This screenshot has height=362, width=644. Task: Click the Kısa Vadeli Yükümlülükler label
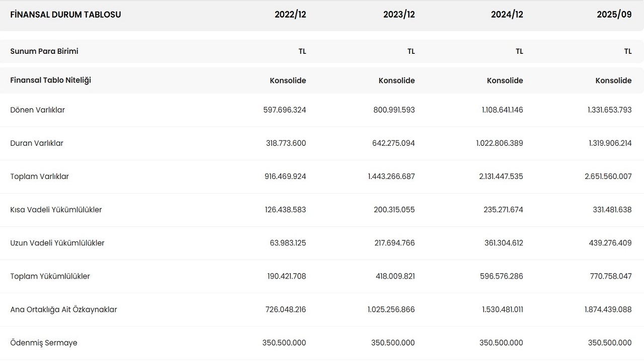point(56,210)
